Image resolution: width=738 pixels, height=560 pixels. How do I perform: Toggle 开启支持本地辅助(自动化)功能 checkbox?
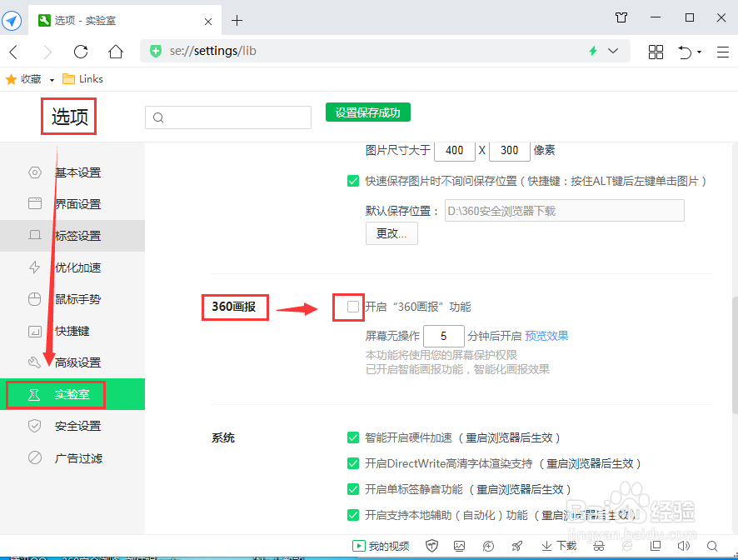click(x=353, y=515)
